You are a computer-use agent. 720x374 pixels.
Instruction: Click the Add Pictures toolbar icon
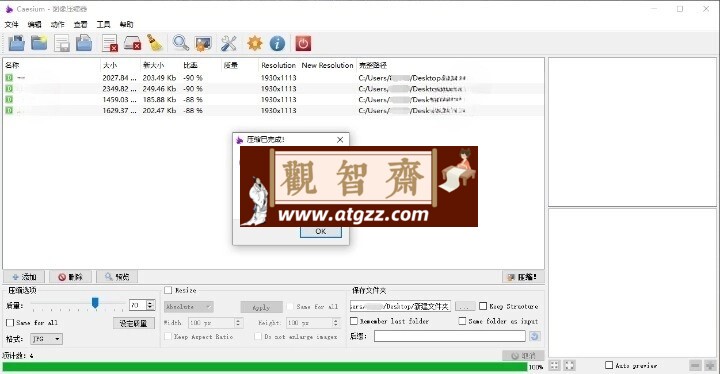(x=17, y=44)
